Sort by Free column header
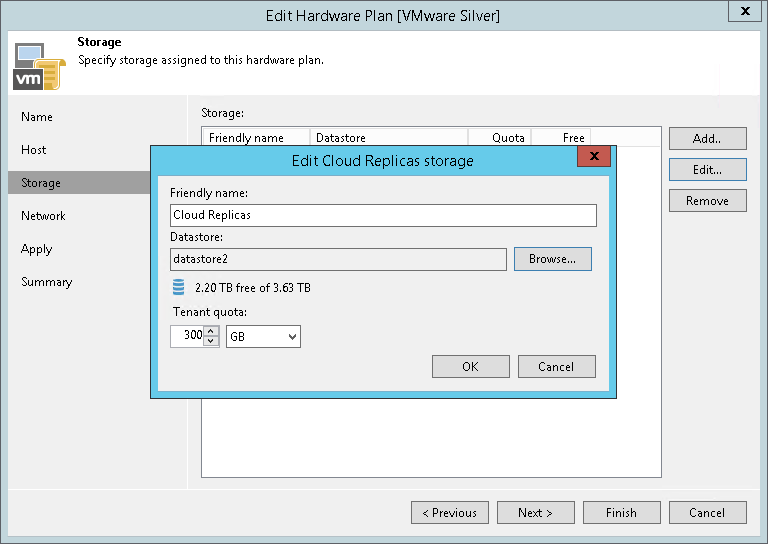The image size is (768, 544). click(x=561, y=138)
